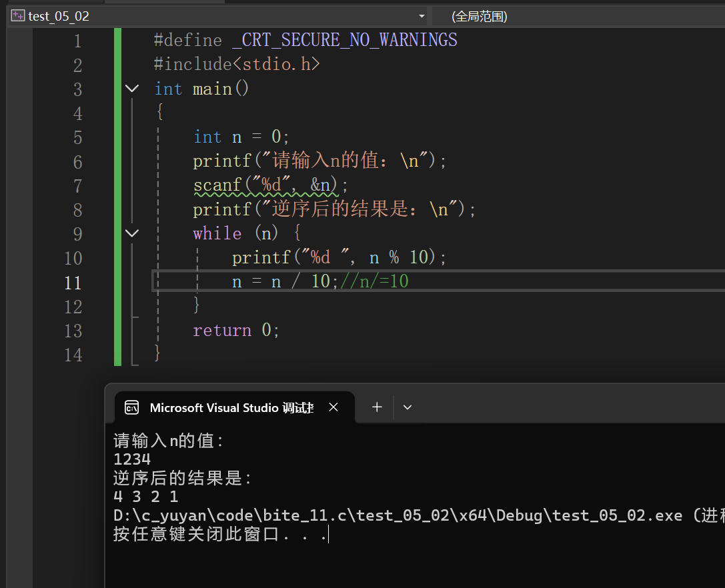Click the #include<stdio.h> line
The image size is (725, 588).
point(237,64)
